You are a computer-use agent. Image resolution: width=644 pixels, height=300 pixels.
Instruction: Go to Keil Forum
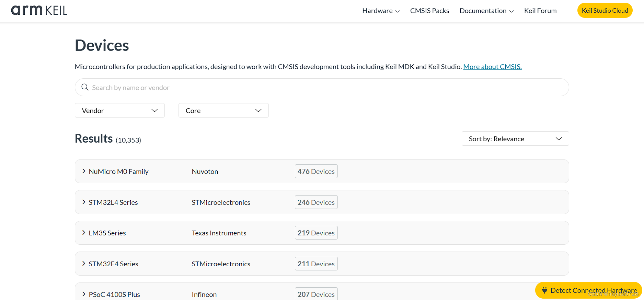540,11
